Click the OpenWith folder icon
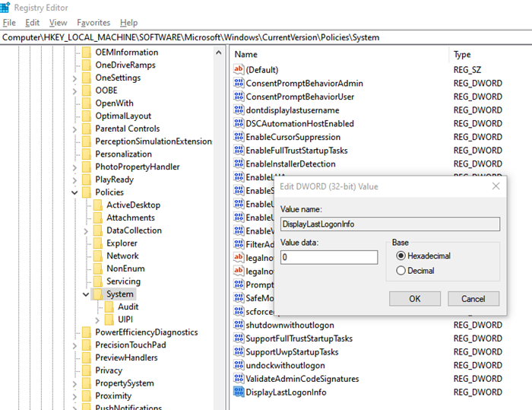Screen dimensions: 532x410 click(x=87, y=103)
